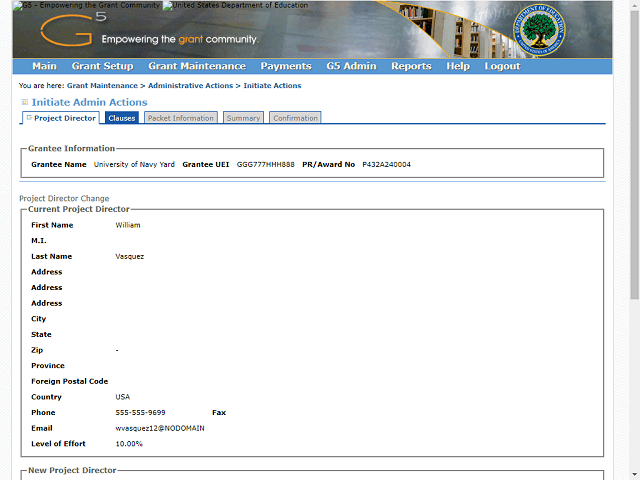Switch to the Confirmation tab
This screenshot has width=640, height=480.
tap(295, 118)
